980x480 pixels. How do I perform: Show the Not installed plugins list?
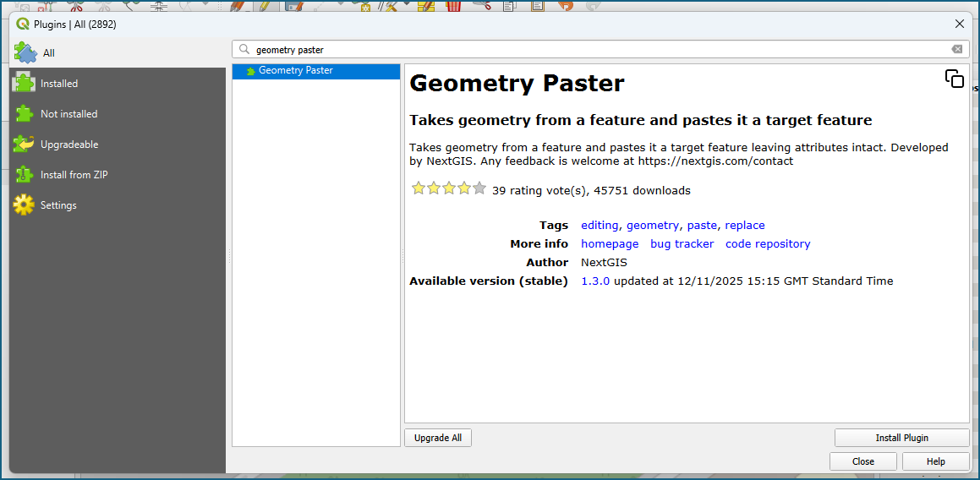tap(118, 114)
